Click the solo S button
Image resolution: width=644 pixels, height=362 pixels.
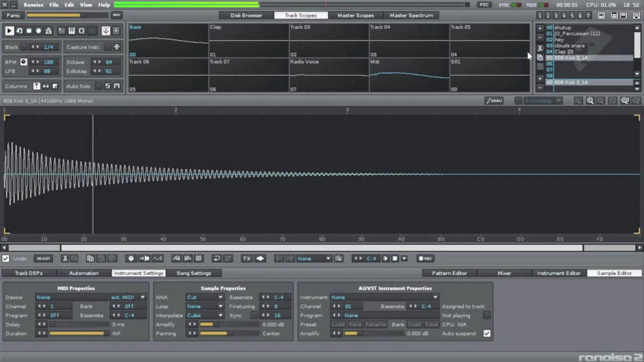(107, 86)
